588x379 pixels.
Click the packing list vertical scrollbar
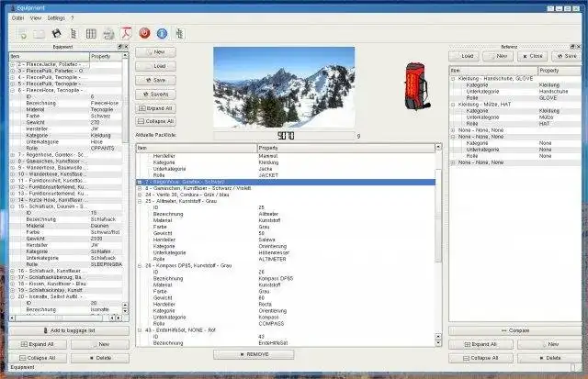[x=438, y=244]
